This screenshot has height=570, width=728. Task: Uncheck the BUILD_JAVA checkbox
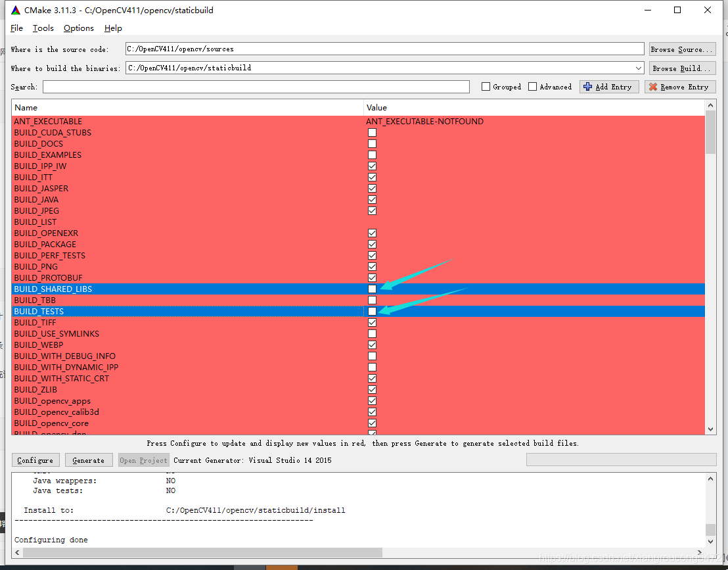(x=372, y=199)
